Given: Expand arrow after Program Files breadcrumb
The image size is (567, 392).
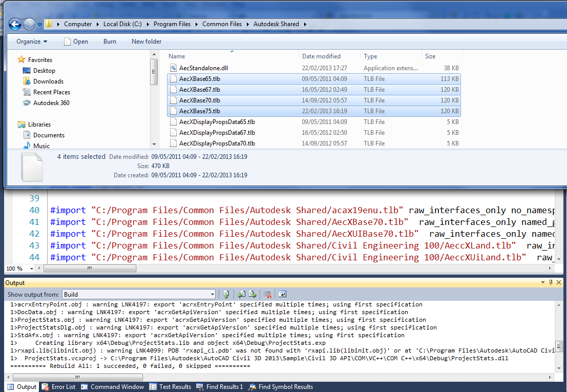Looking at the screenshot, I should [196, 24].
